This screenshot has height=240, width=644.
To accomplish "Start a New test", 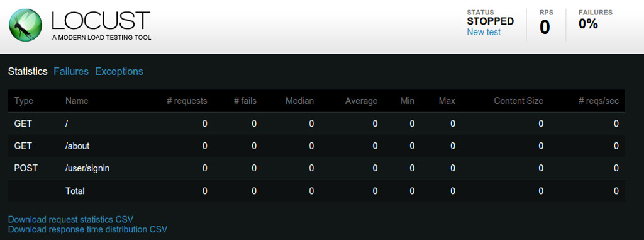I will click(x=484, y=32).
